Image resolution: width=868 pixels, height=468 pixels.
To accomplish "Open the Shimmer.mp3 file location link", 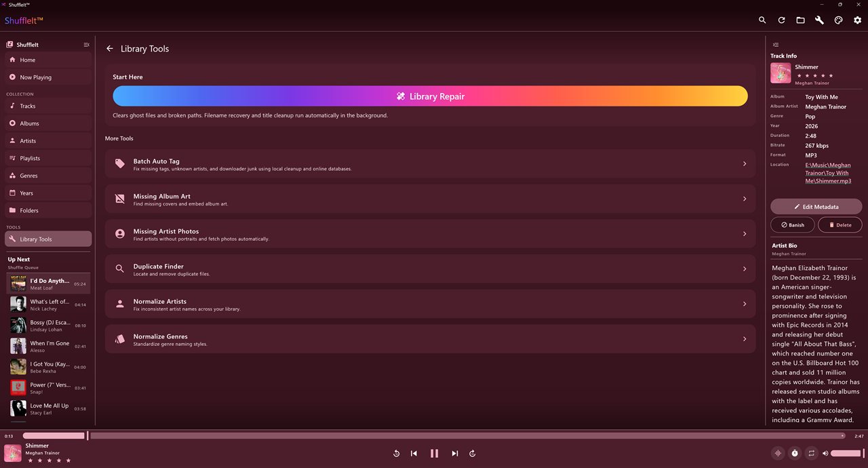I will coord(828,173).
